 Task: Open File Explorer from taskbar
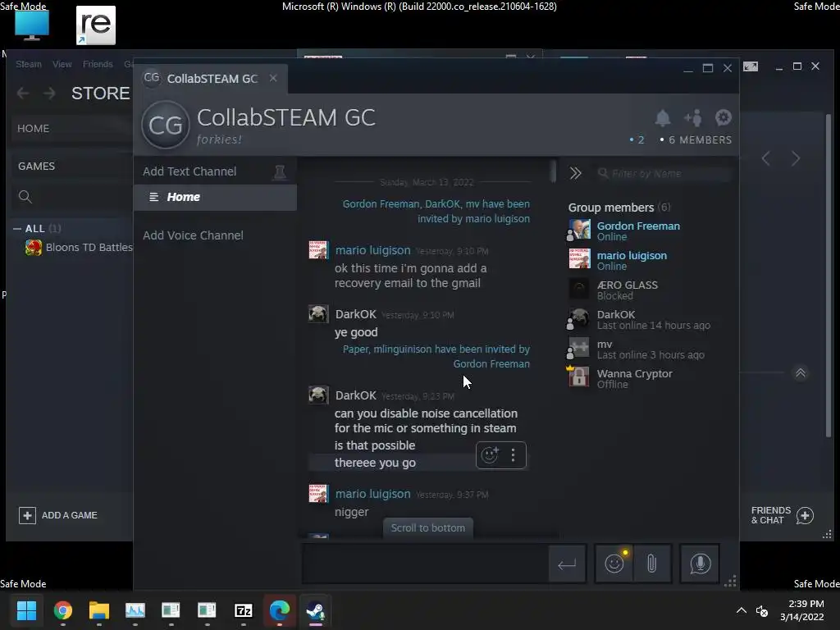[99, 610]
